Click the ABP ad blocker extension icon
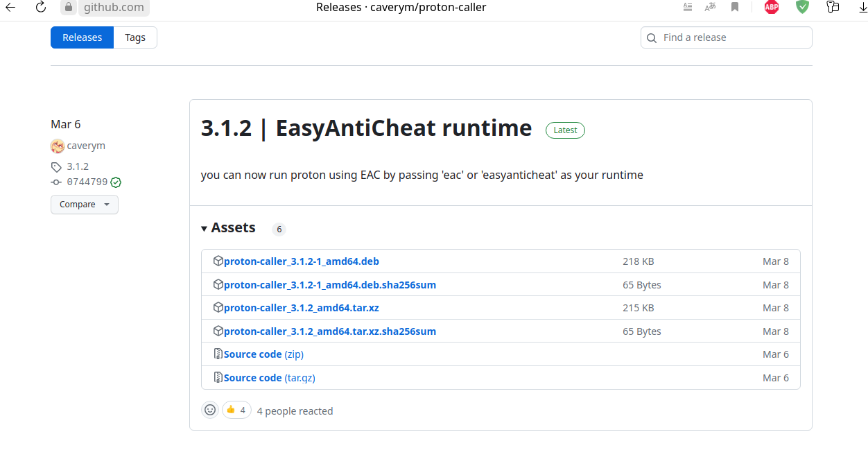The image size is (868, 450). pyautogui.click(x=772, y=8)
